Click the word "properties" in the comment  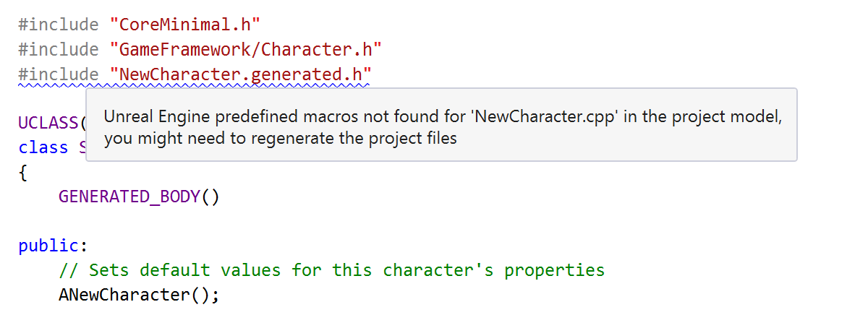[x=554, y=270]
